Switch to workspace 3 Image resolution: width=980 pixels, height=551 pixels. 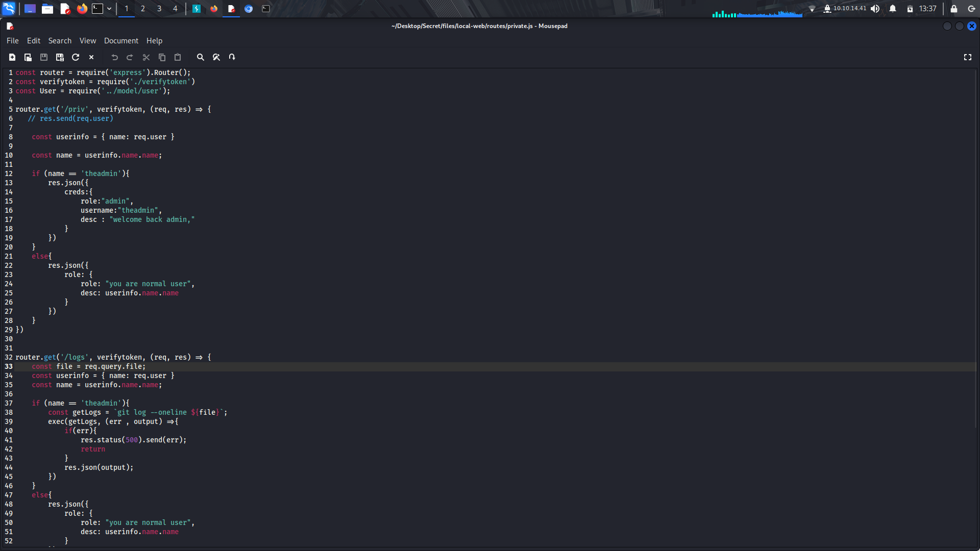coord(159,9)
